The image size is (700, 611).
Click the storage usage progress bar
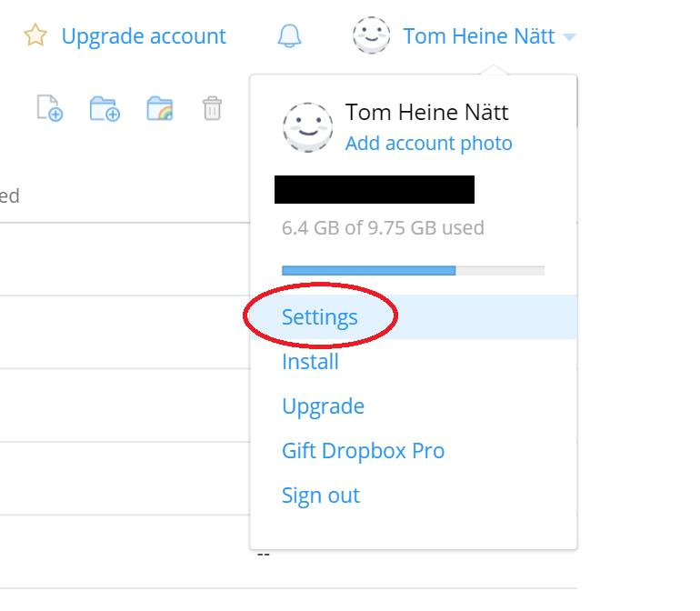413,270
